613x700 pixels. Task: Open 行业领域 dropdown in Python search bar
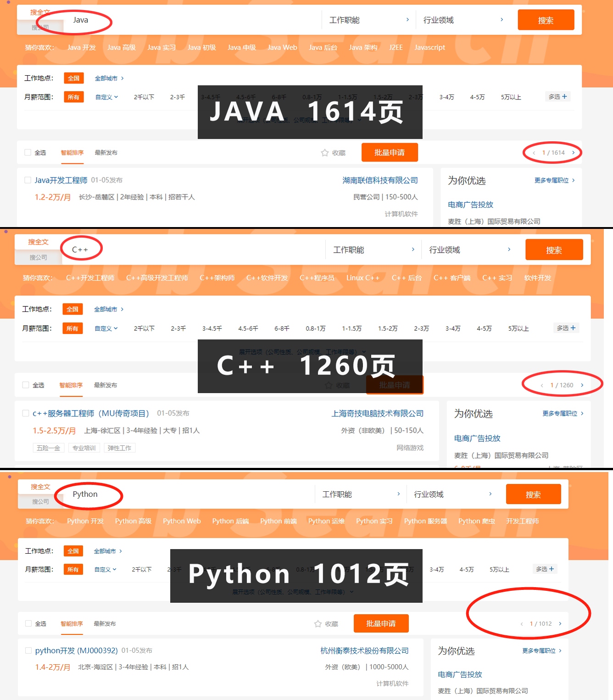click(x=452, y=494)
